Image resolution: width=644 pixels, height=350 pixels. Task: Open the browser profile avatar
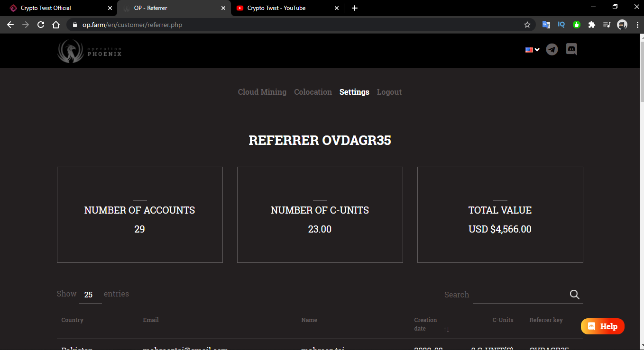tap(622, 25)
